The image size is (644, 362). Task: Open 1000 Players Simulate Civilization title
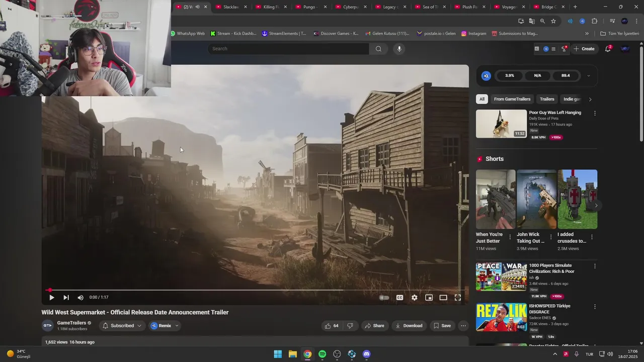point(551,268)
